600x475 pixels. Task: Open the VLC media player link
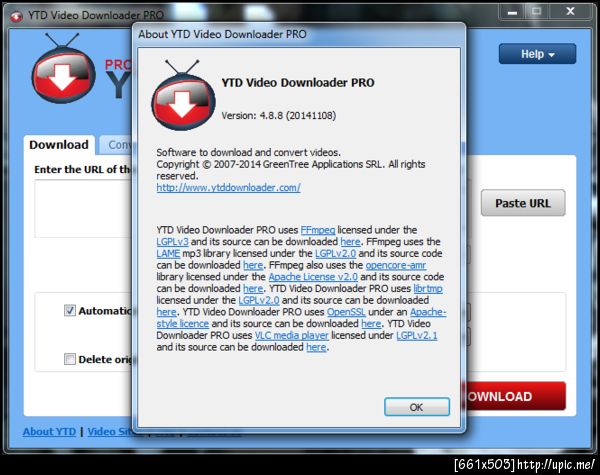[292, 335]
